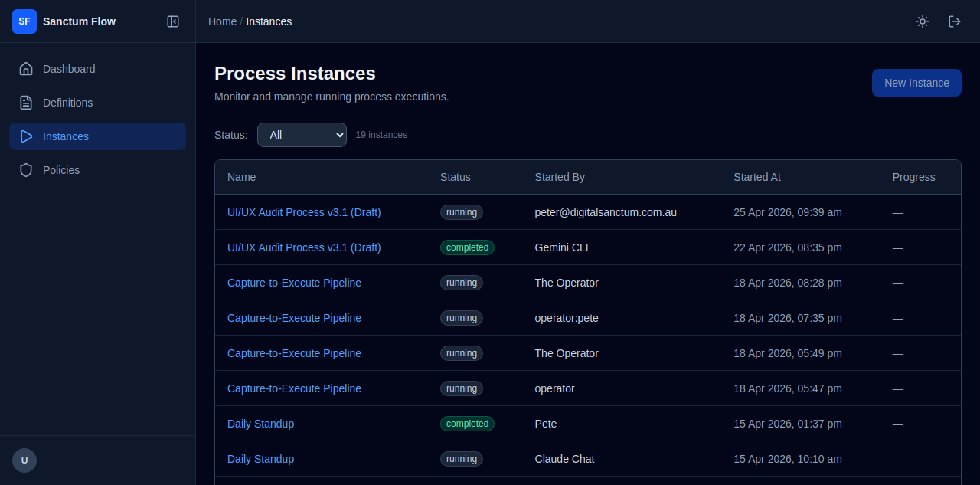This screenshot has width=980, height=485.
Task: Click the Started By column header
Action: (x=560, y=177)
